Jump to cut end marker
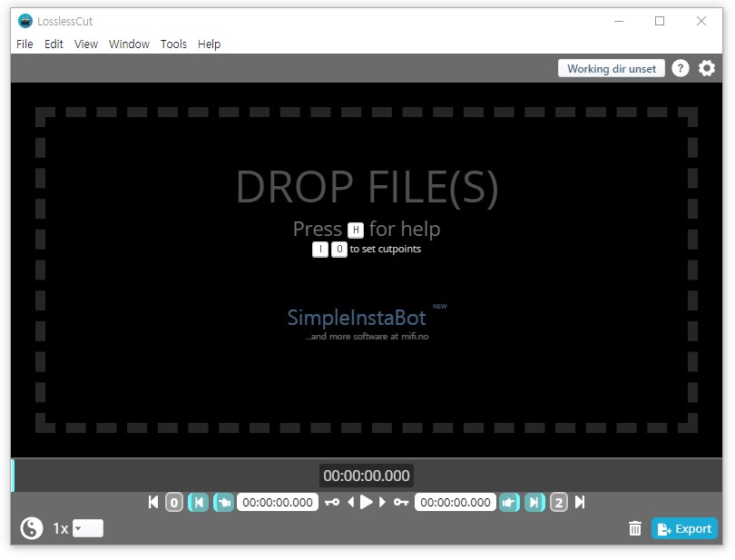Image resolution: width=735 pixels, height=560 pixels. [x=534, y=502]
